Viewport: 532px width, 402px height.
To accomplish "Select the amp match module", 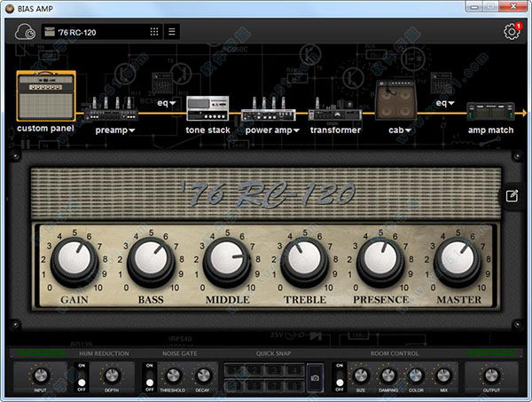I will tap(490, 112).
